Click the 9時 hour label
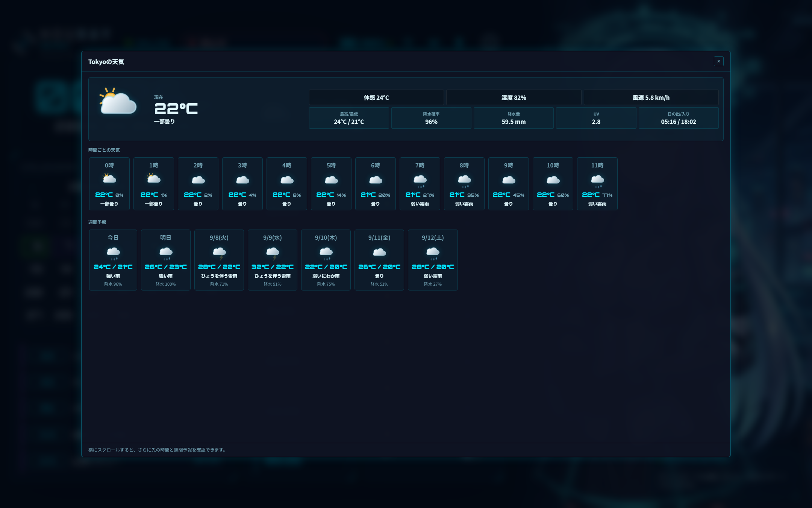Screen dimensions: 812x508 (x=509, y=166)
